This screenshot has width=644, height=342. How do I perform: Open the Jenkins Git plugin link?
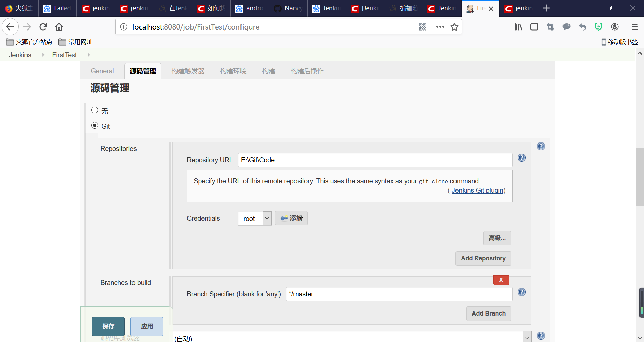477,190
